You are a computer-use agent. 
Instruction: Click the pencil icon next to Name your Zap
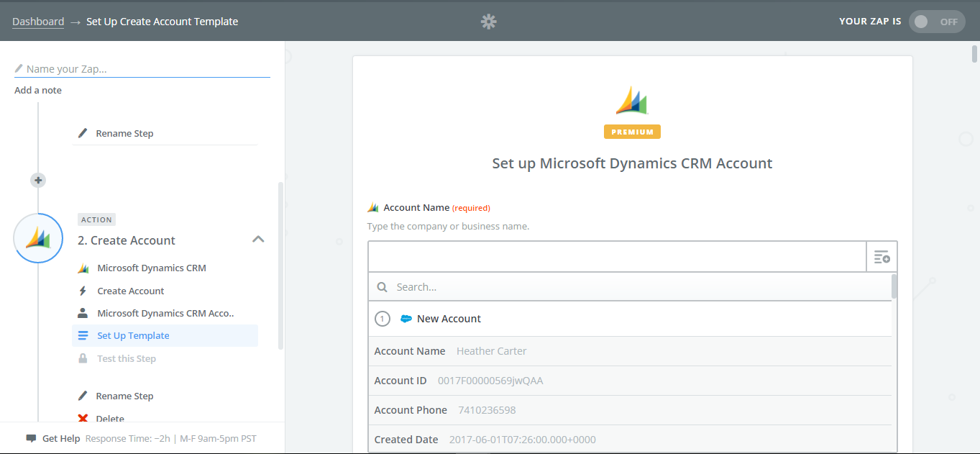pyautogui.click(x=19, y=69)
